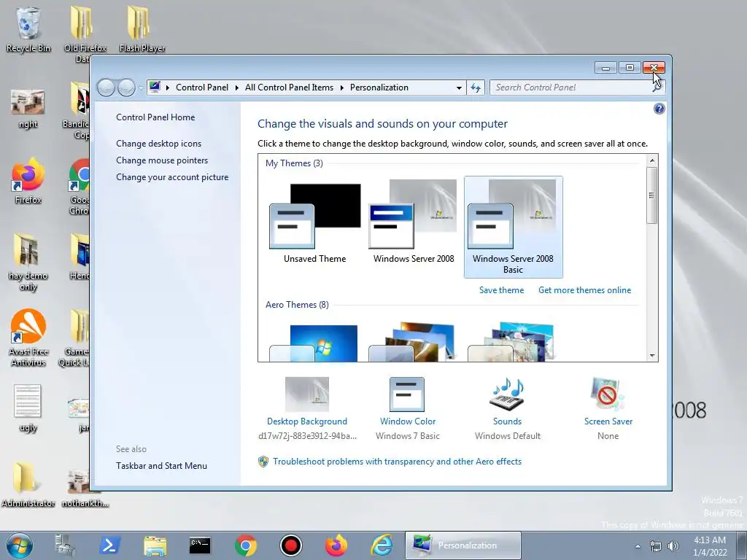The height and width of the screenshot is (560, 747).
Task: Open Windows Explorer from the taskbar
Action: click(x=155, y=545)
